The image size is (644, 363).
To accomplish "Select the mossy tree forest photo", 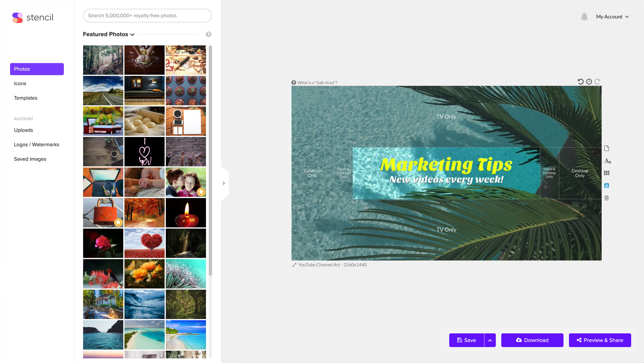I will [x=186, y=304].
